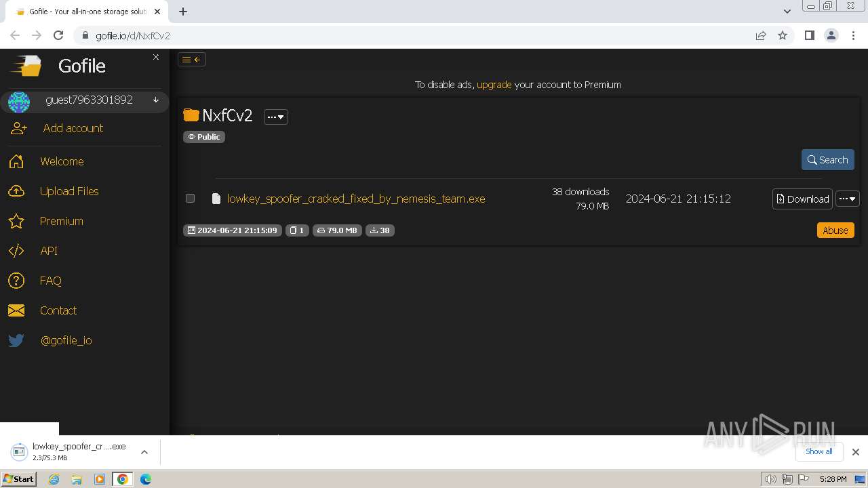Open the @gofile_io Twitter link
Image resolution: width=868 pixels, height=488 pixels.
(66, 340)
